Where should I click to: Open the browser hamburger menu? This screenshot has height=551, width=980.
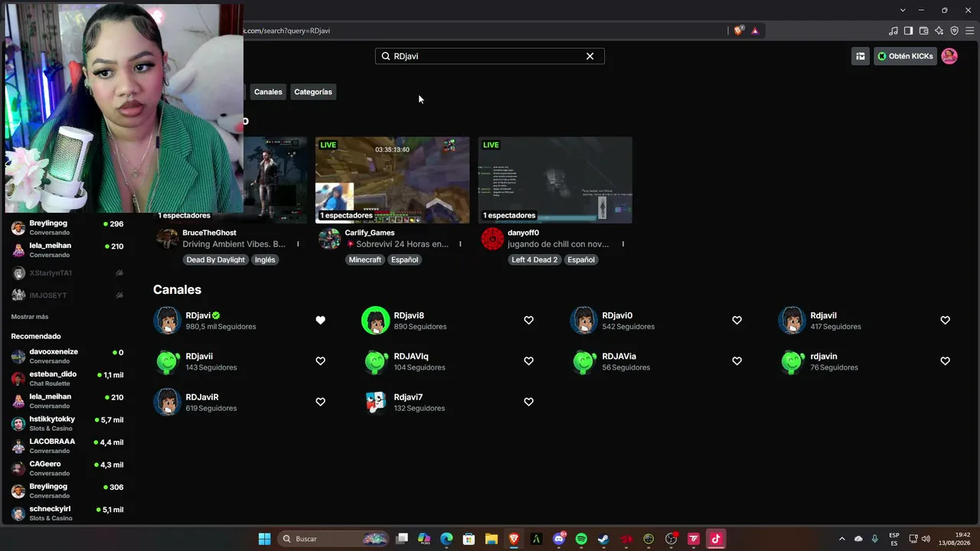click(x=969, y=31)
